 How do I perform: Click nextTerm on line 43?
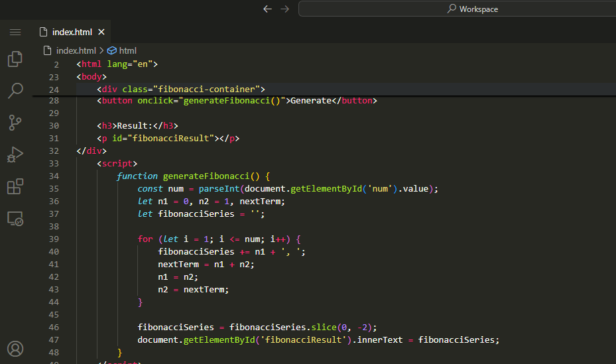point(204,289)
